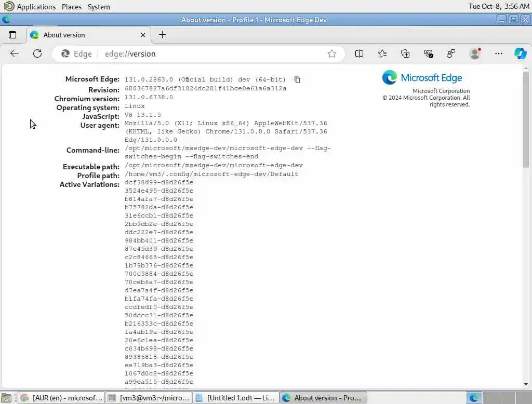Click variation 700c5884-d8d26f5e
Image resolution: width=532 pixels, height=404 pixels.
pos(159,274)
